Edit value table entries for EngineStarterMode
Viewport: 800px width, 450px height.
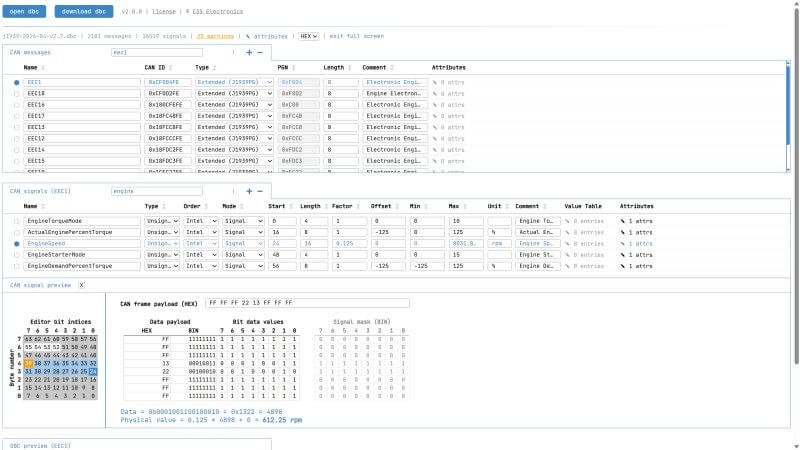pos(584,255)
